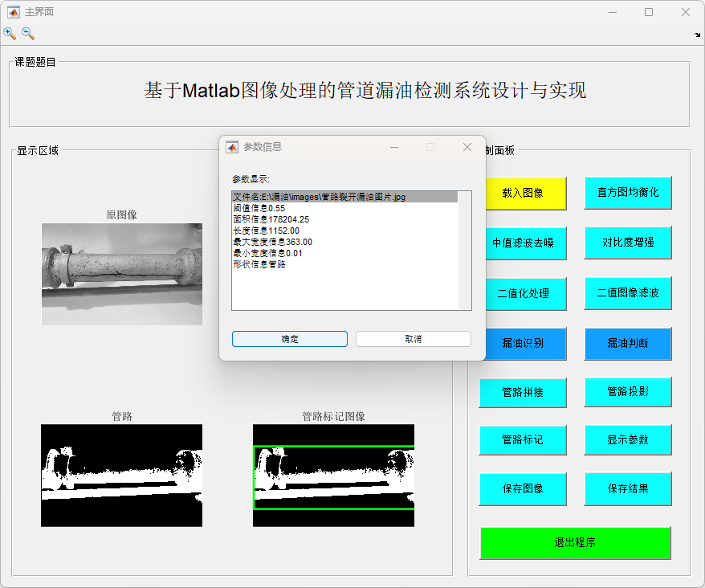Run 漏油识别
The height and width of the screenshot is (588, 705).
pos(523,344)
